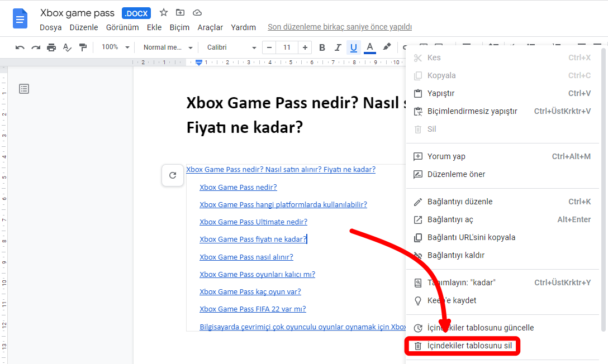The image size is (608, 364).
Task: Select the paint format roller icon
Action: click(83, 47)
